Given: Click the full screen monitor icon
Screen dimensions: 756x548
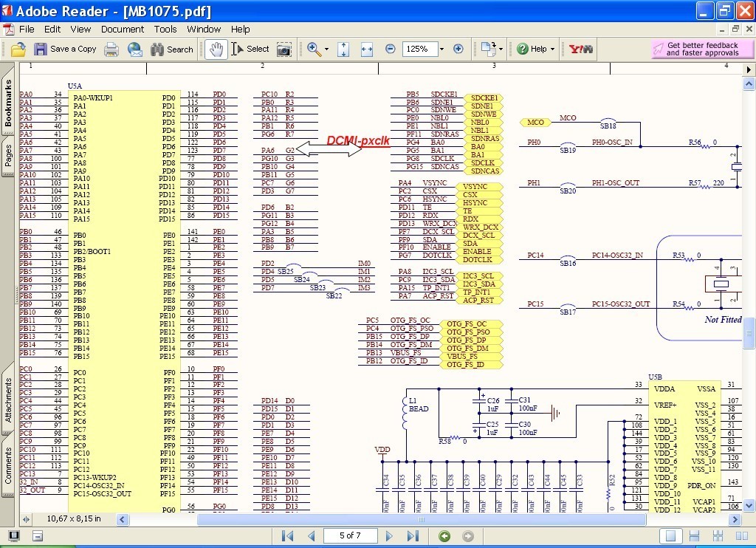Looking at the screenshot, I should pyautogui.click(x=14, y=535).
